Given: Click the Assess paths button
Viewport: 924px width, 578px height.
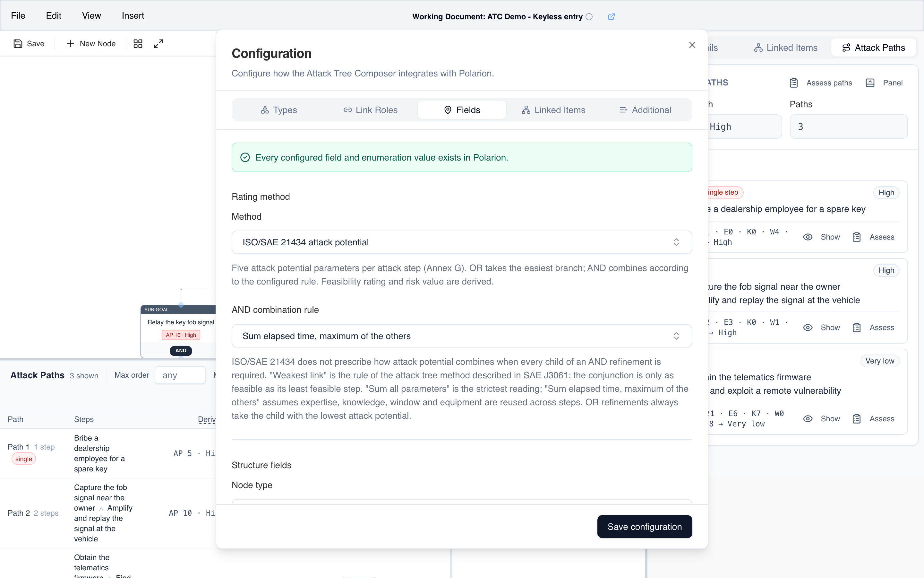Looking at the screenshot, I should point(821,83).
